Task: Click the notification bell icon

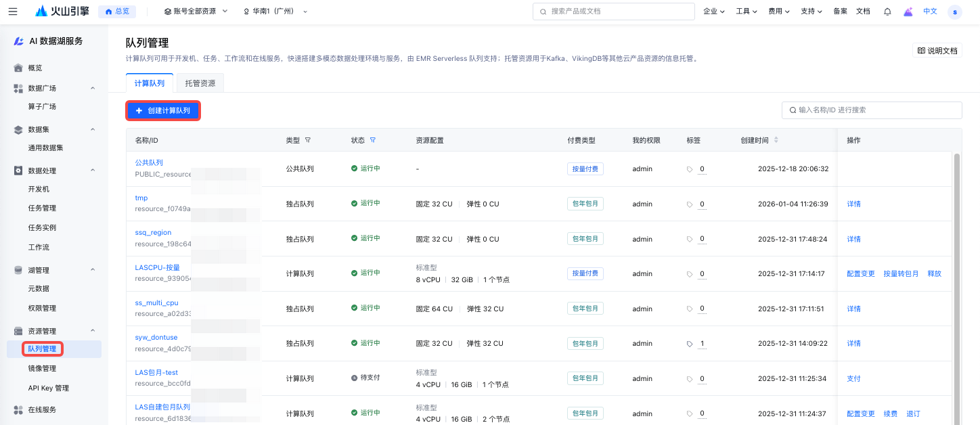Action: click(x=887, y=12)
